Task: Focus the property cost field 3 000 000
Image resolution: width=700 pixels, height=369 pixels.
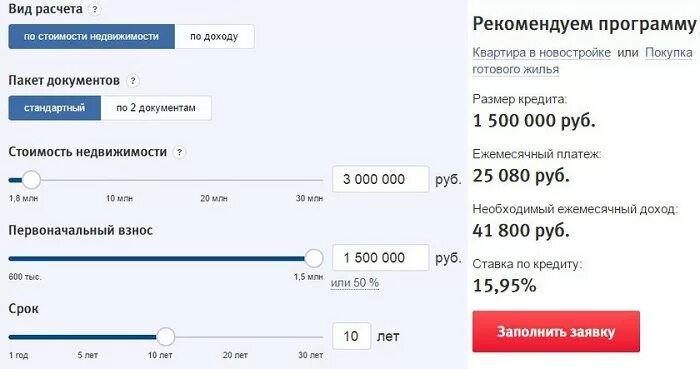Action: (x=381, y=179)
